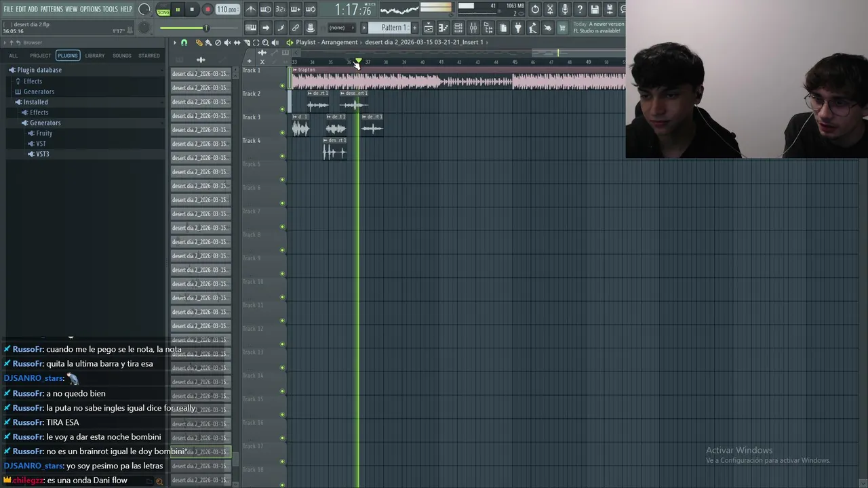The image size is (868, 488).
Task: Adjust the master volume slider
Action: coord(199,28)
